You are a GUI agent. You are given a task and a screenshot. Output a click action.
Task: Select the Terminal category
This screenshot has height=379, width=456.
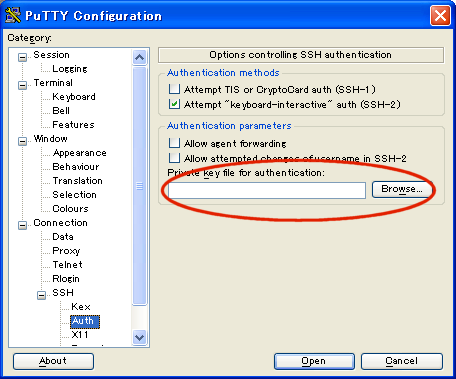53,83
